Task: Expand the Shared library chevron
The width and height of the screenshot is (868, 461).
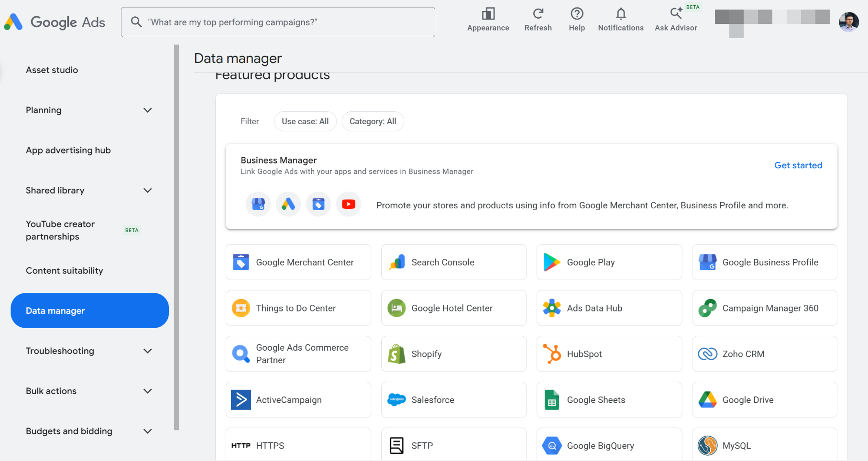Action: point(148,190)
